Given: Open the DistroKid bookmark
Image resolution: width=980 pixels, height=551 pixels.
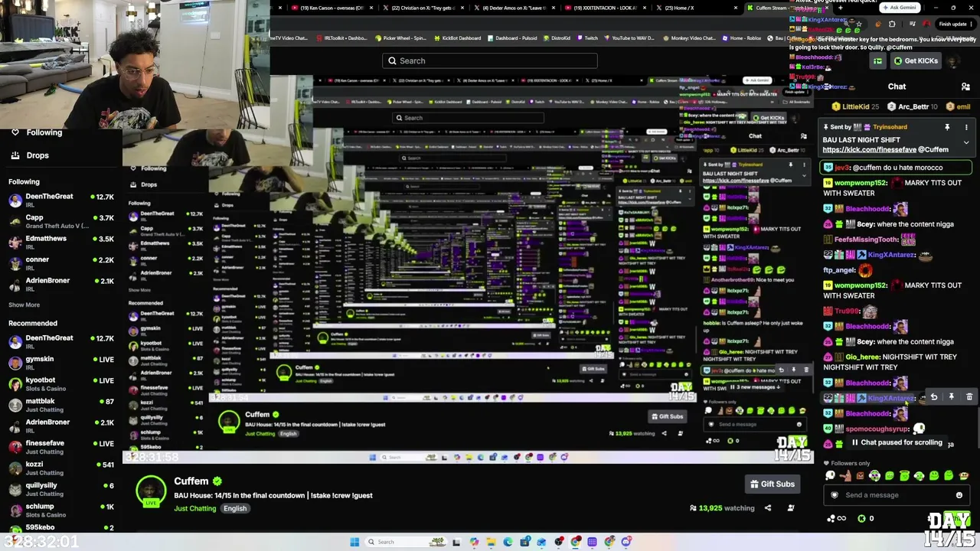Looking at the screenshot, I should pos(557,38).
